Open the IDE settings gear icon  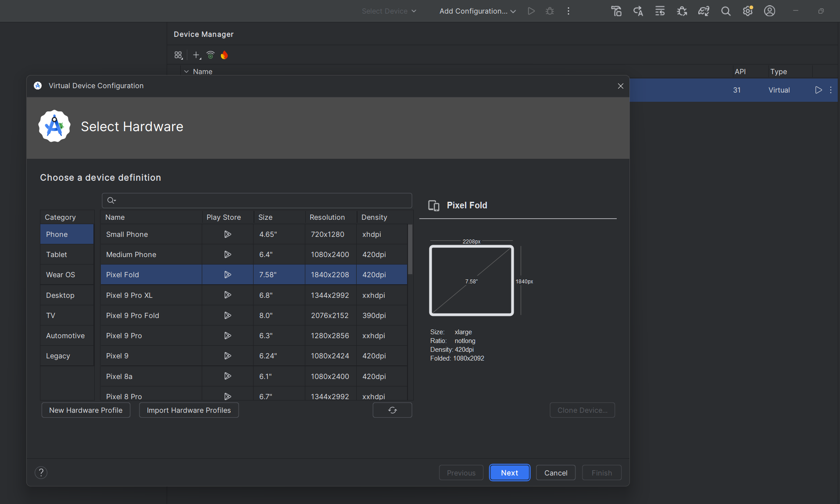748,11
